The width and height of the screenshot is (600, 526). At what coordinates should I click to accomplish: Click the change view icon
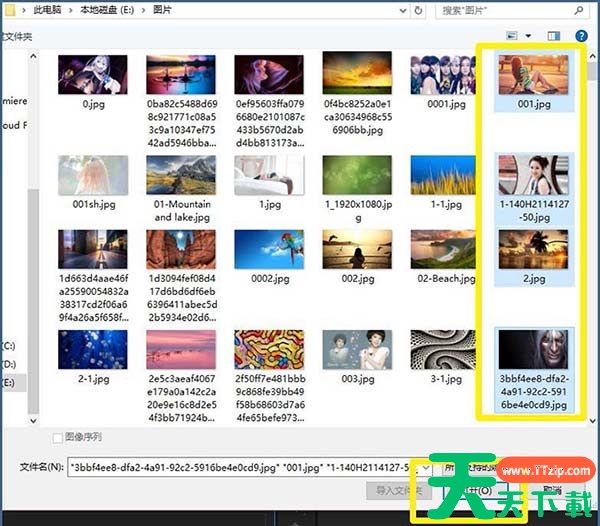click(x=512, y=36)
